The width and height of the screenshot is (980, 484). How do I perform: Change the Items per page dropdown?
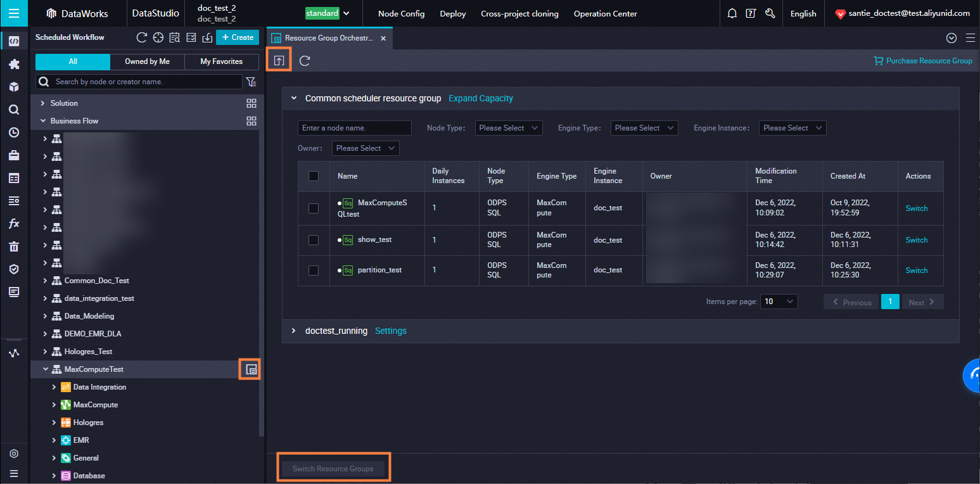pyautogui.click(x=779, y=302)
